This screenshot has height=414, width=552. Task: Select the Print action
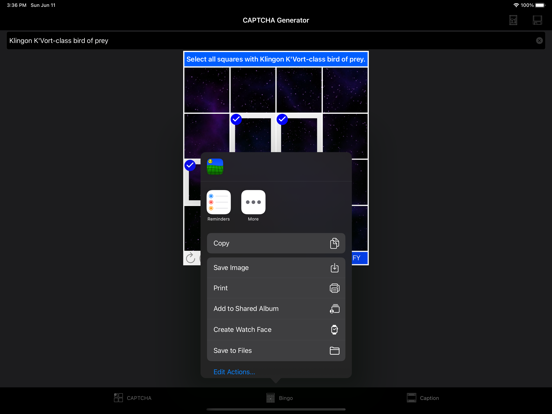click(276, 288)
